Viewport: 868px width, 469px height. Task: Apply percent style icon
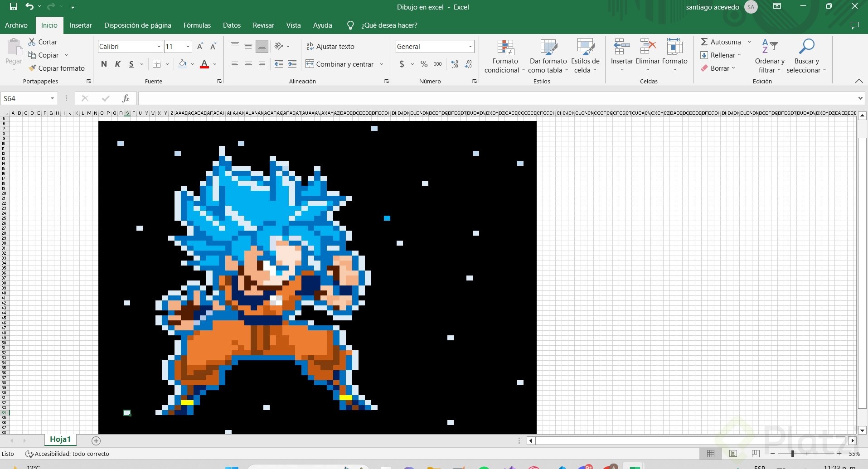pyautogui.click(x=424, y=64)
